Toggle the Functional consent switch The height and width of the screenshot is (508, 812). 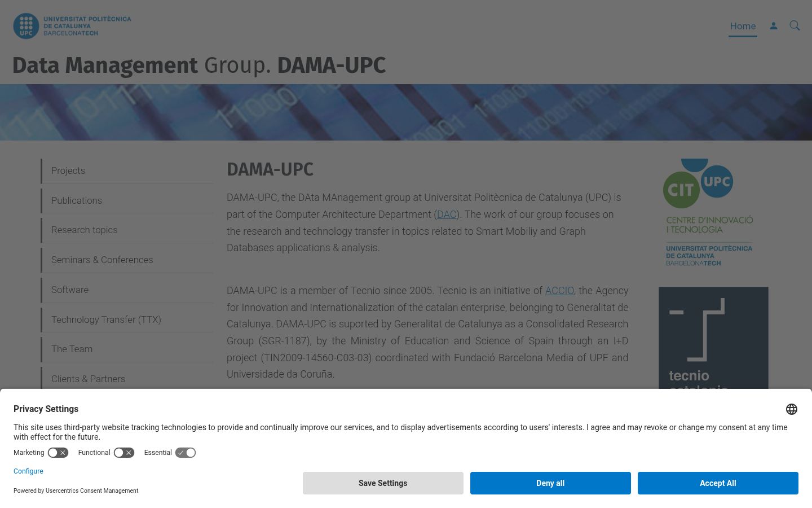point(124,453)
